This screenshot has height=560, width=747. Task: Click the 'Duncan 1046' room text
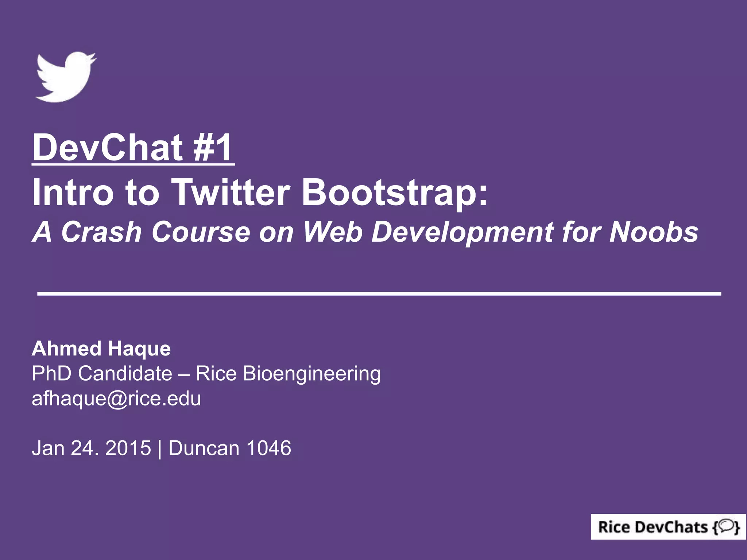pos(230,448)
